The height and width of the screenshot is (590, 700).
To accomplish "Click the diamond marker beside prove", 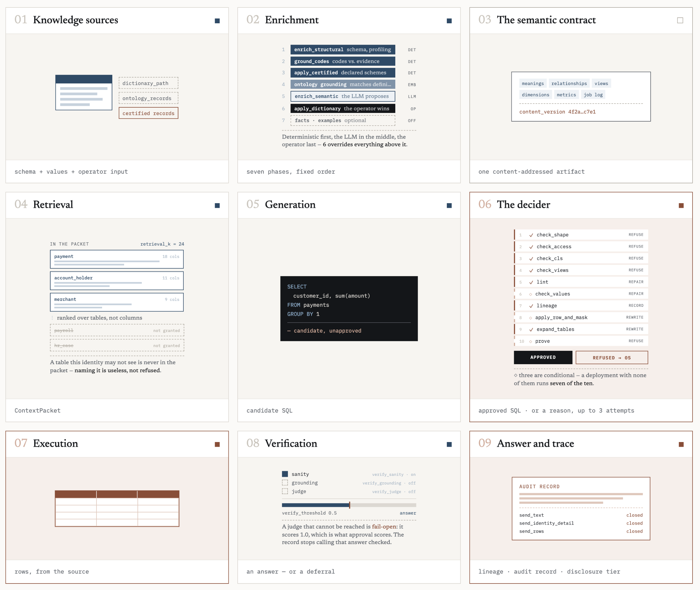I will (x=530, y=342).
